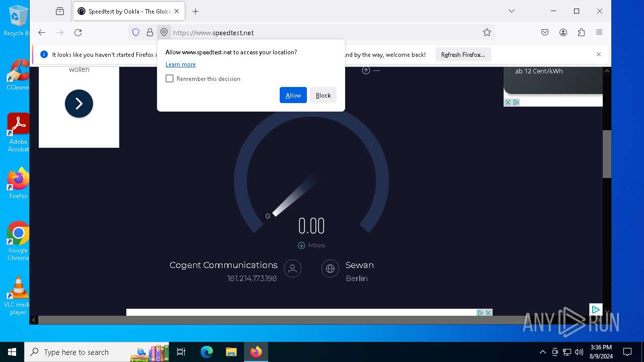Open the notification center icon
Image resolution: width=644 pixels, height=362 pixels.
[x=627, y=352]
